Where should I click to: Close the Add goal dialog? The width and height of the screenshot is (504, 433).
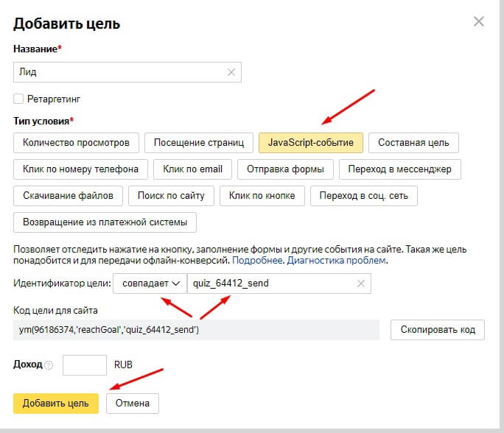pyautogui.click(x=479, y=21)
